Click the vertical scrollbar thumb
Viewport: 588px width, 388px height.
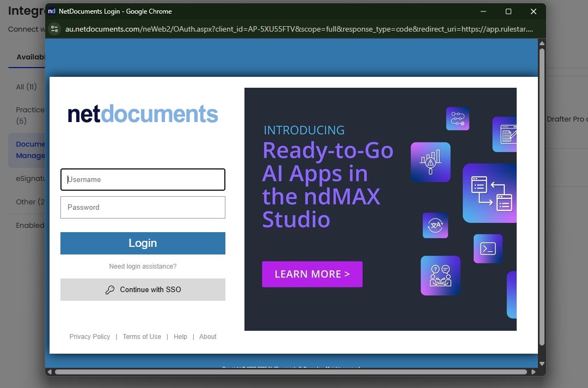[x=542, y=197]
